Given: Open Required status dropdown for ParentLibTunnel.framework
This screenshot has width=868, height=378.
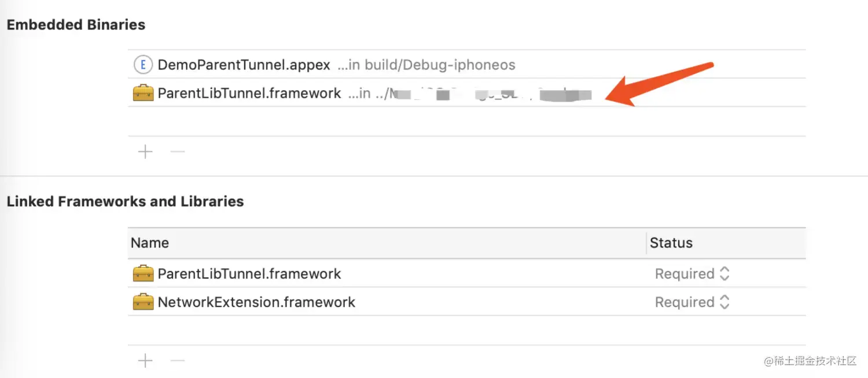Looking at the screenshot, I should point(692,273).
